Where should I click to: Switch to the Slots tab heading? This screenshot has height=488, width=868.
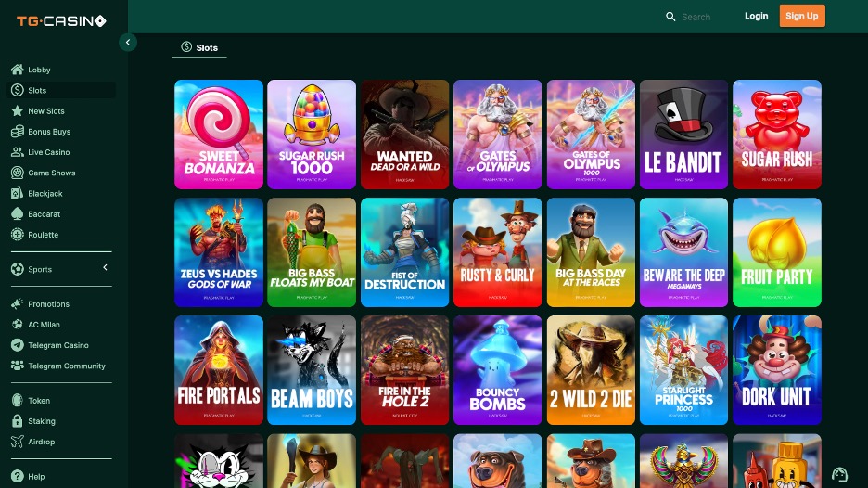199,47
